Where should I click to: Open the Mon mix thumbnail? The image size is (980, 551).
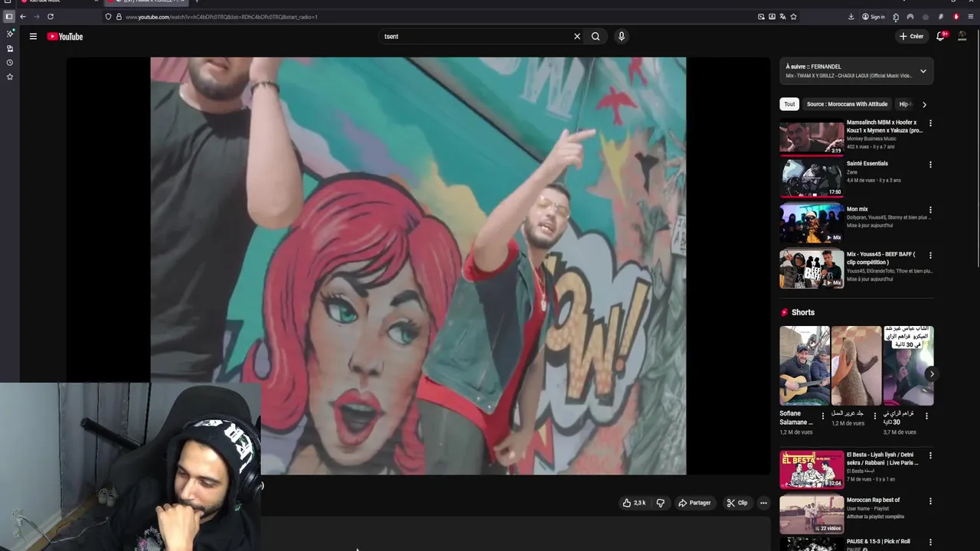point(812,223)
